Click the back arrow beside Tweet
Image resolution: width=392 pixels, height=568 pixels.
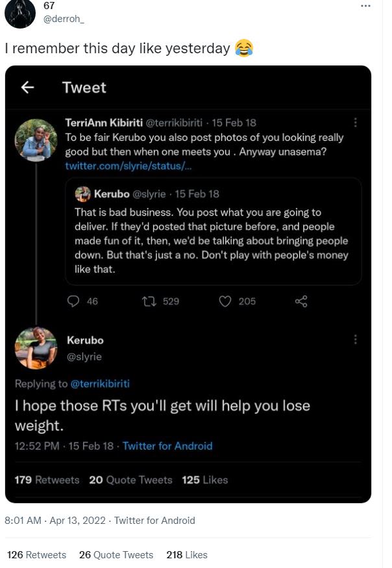coord(27,88)
